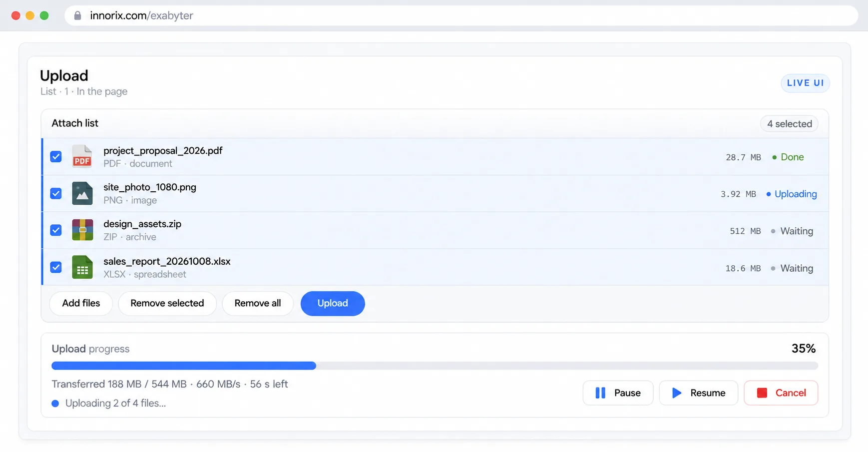Select the project_proposal_2026.pdf file name
This screenshot has height=452, width=868.
pos(163,151)
